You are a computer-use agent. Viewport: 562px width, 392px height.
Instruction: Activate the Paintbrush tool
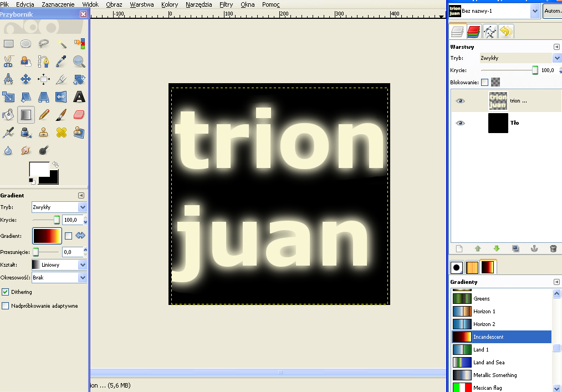click(62, 115)
